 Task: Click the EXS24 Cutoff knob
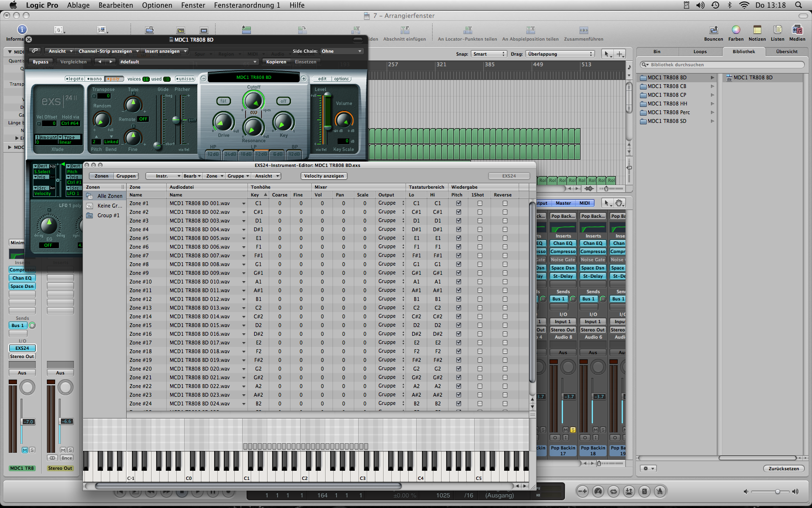[253, 101]
